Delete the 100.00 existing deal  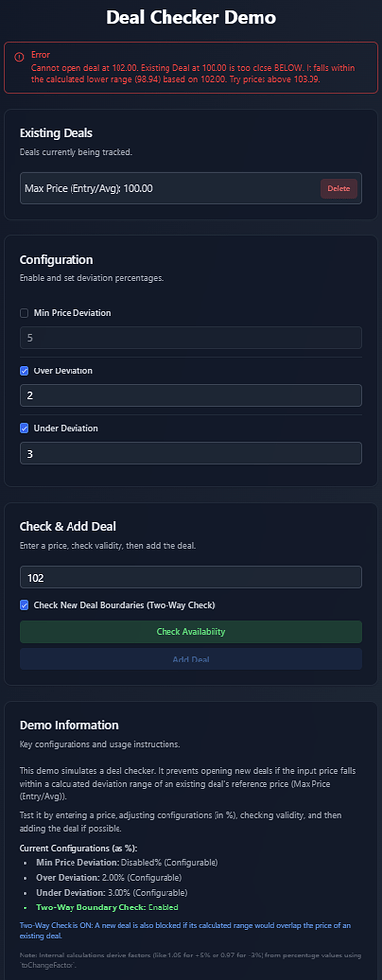[x=339, y=189]
